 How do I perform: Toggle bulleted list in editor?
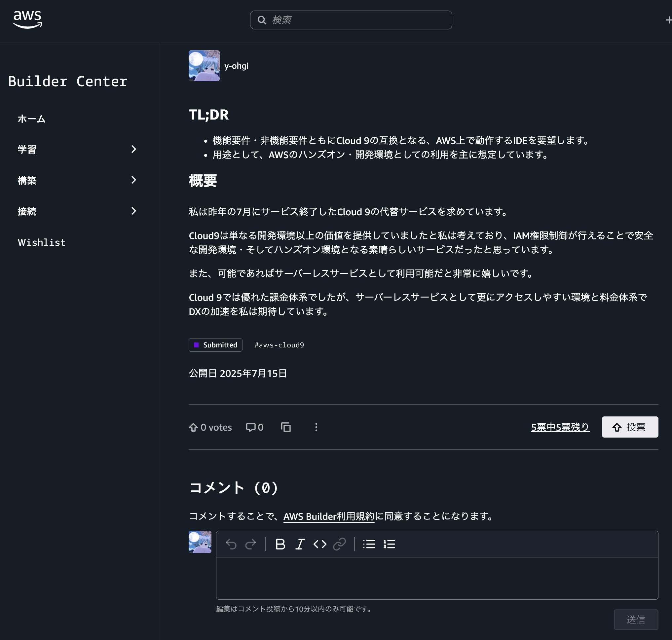click(x=369, y=544)
